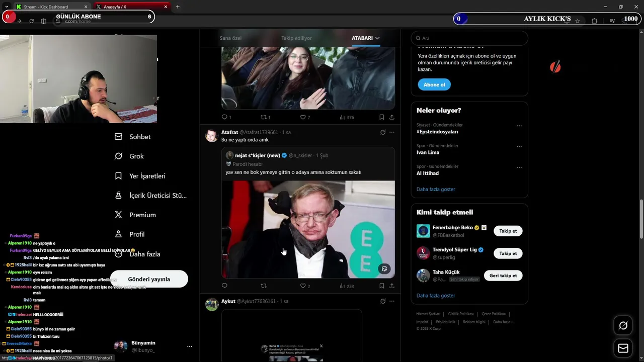644x362 pixels.
Task: Open options for Al Ittihad trend
Action: tap(519, 167)
